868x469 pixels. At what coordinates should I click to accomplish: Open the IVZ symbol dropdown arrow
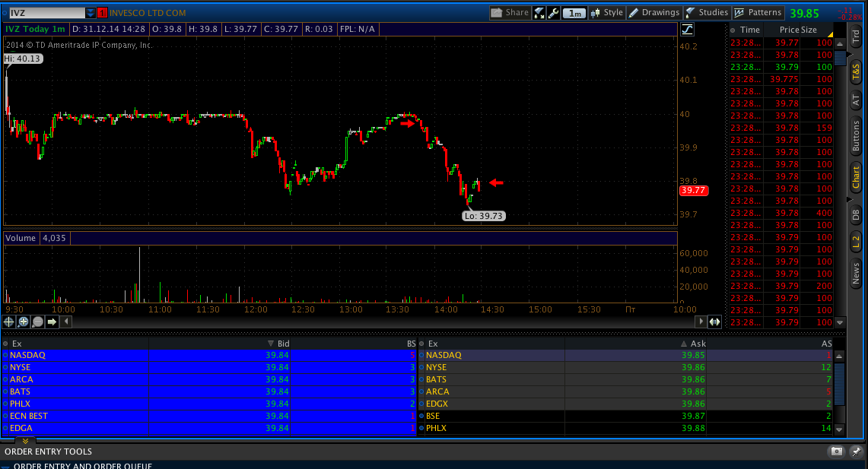click(x=91, y=13)
